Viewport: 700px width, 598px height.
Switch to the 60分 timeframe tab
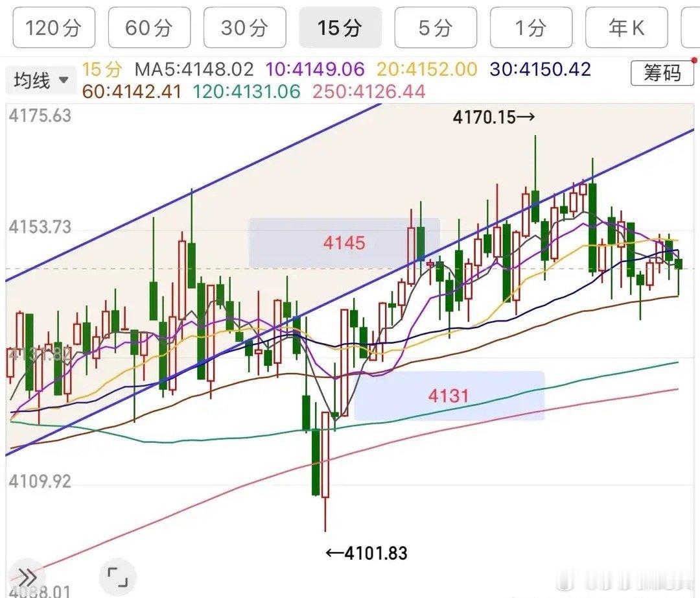(149, 28)
